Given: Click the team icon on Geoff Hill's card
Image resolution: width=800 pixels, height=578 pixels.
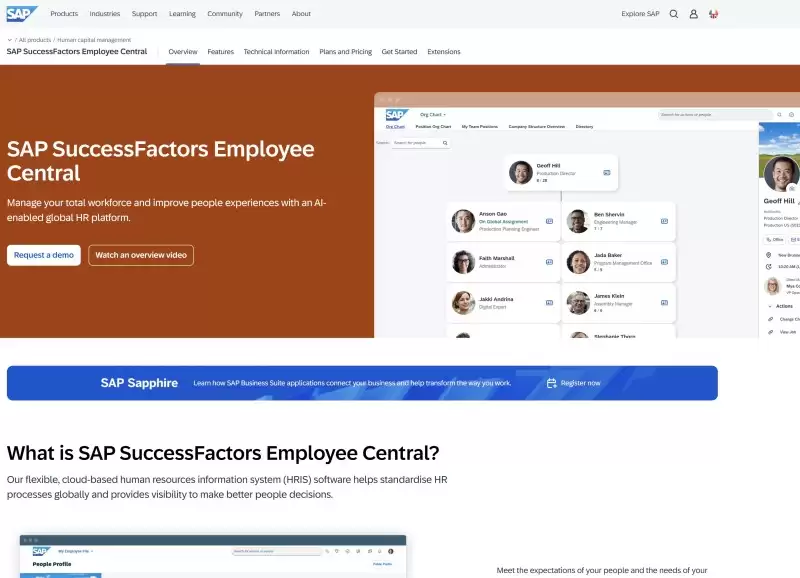Looking at the screenshot, I should [x=605, y=172].
